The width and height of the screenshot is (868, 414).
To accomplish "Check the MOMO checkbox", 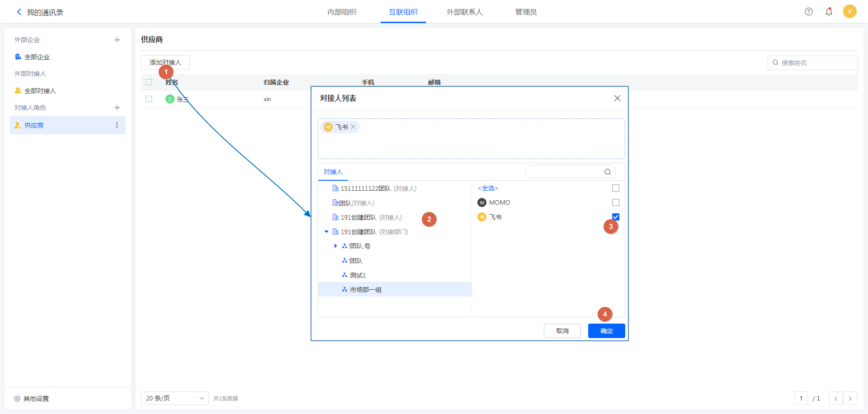I will [615, 202].
